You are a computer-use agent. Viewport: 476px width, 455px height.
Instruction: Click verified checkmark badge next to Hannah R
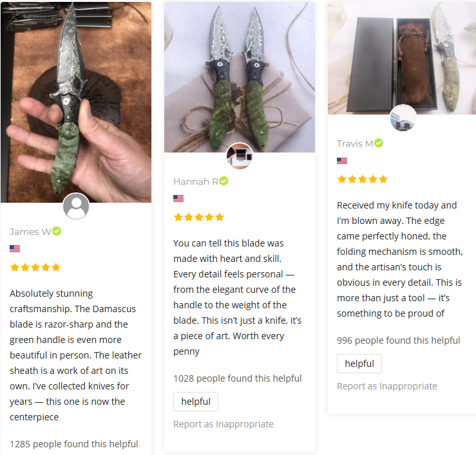pyautogui.click(x=224, y=181)
